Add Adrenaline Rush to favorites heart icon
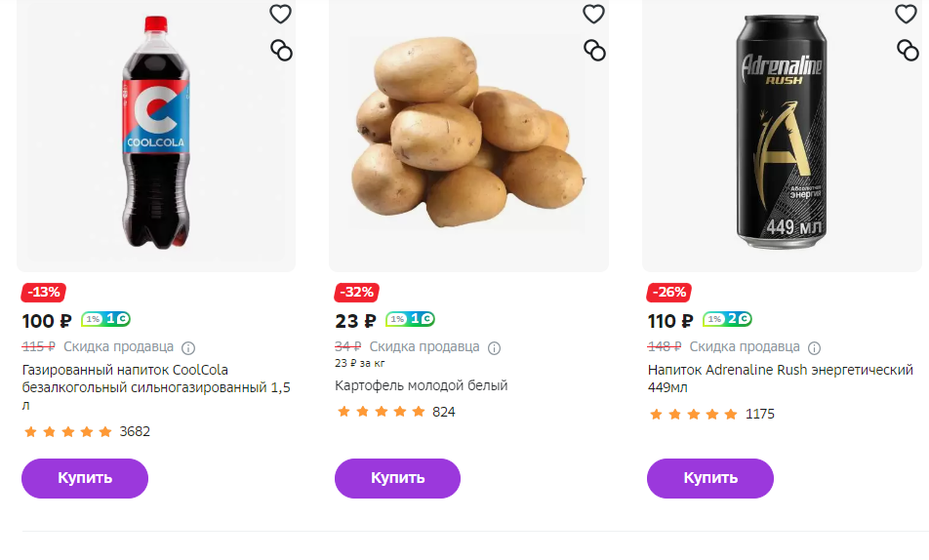 pyautogui.click(x=906, y=15)
